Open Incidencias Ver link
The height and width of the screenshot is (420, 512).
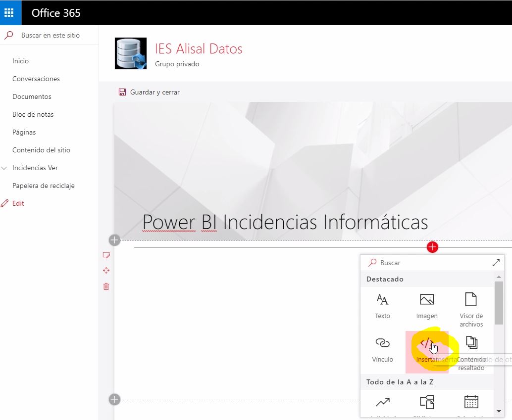[x=35, y=168]
